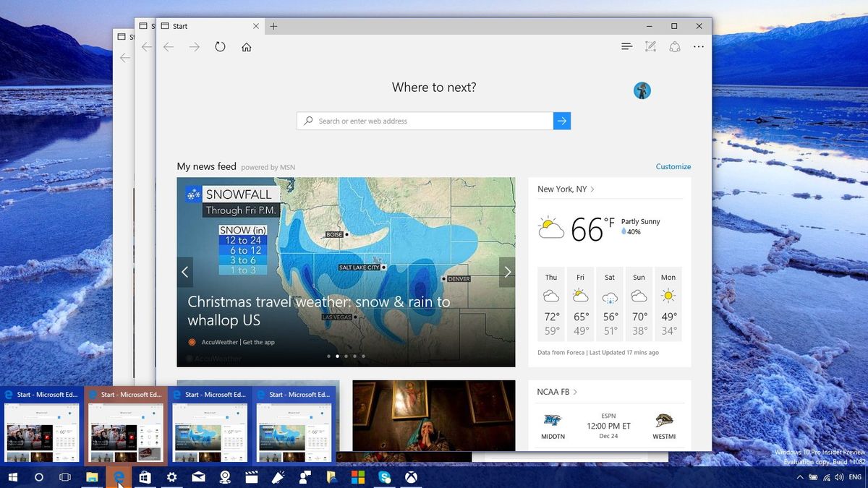Refresh the Start page

[221, 46]
